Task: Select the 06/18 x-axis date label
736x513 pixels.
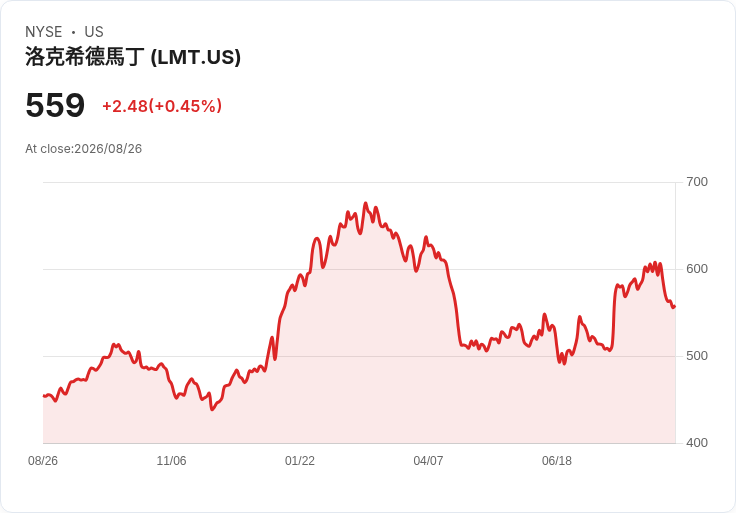Action: pyautogui.click(x=557, y=461)
